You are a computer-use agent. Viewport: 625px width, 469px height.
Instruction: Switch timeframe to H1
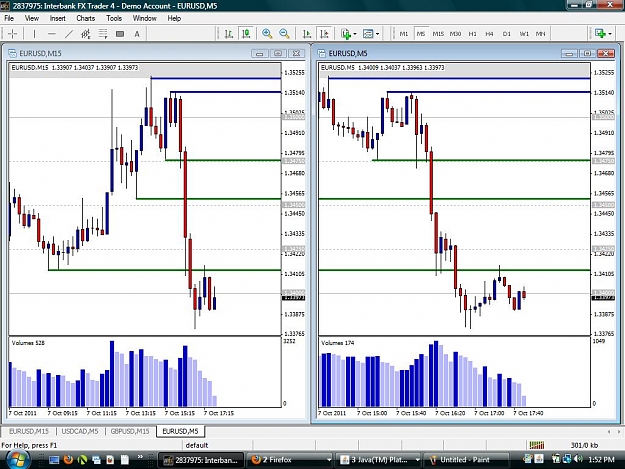point(472,34)
